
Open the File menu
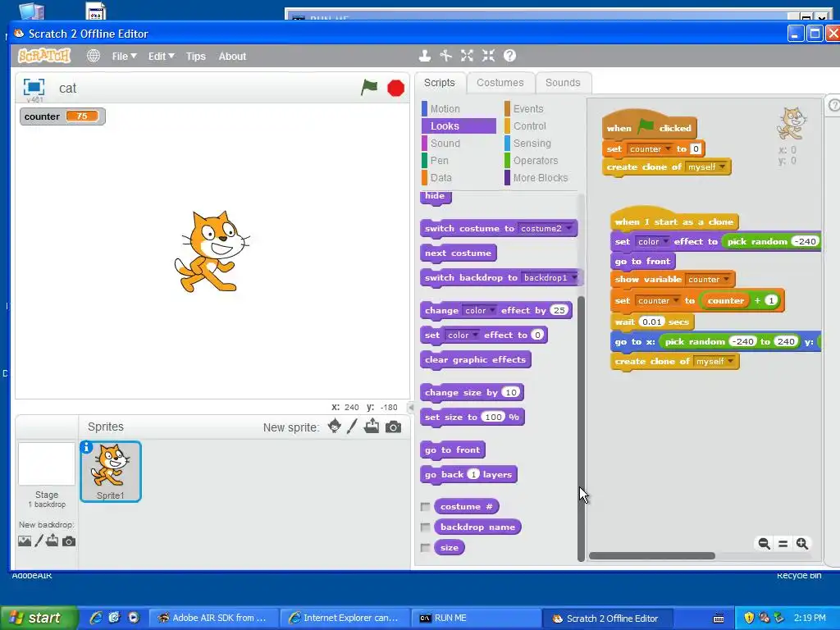coord(125,57)
